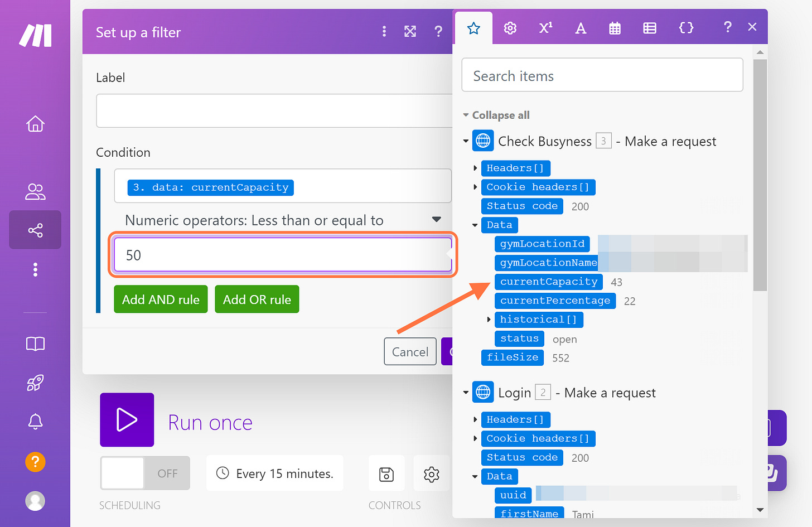The width and height of the screenshot is (812, 527).
Task: Open the Resource hub book icon
Action: [x=35, y=344]
